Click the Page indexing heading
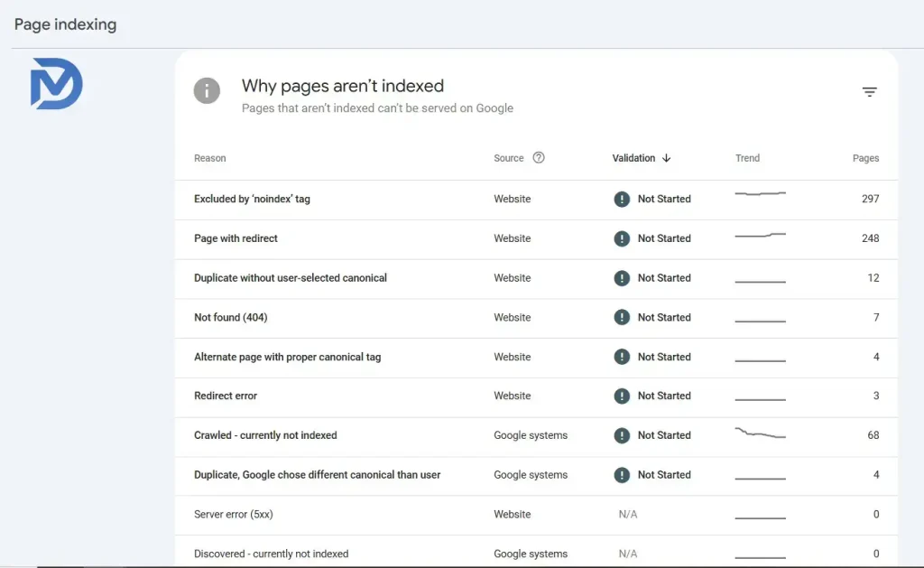The image size is (924, 568). [65, 24]
